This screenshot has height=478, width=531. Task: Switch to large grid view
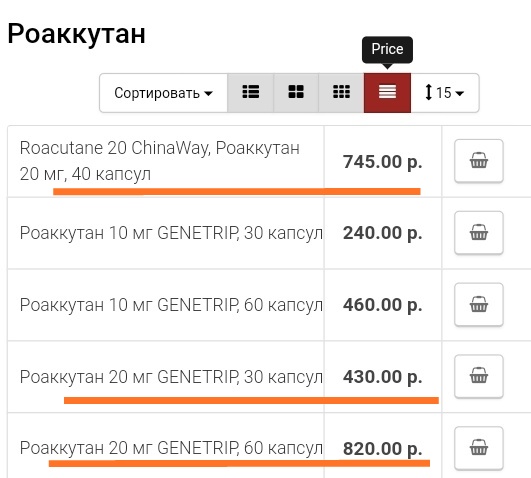296,93
